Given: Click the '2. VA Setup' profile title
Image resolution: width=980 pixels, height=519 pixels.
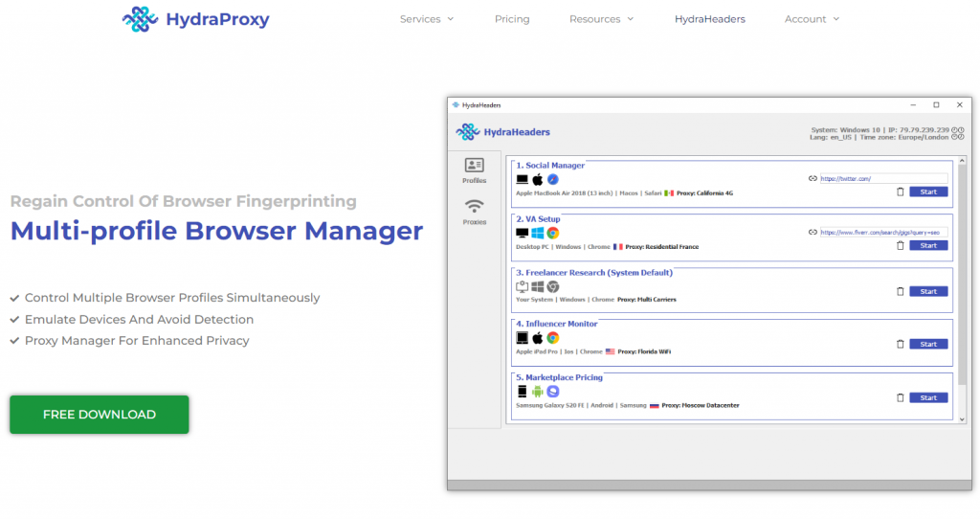Looking at the screenshot, I should point(538,219).
